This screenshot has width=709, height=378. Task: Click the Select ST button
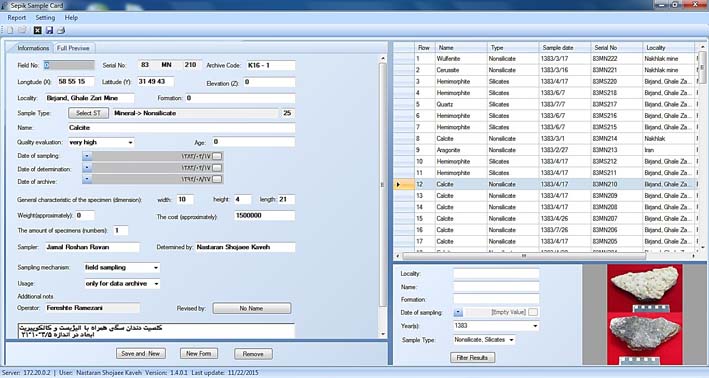tap(89, 113)
